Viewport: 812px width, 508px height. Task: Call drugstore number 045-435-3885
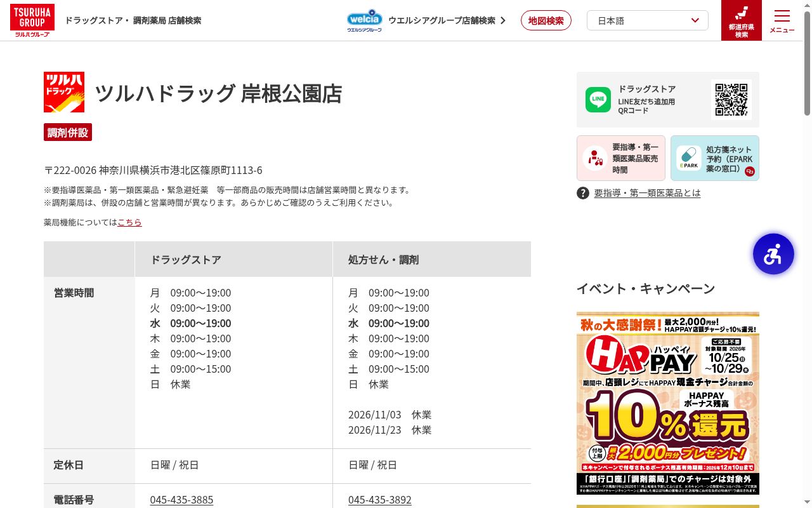click(x=181, y=500)
